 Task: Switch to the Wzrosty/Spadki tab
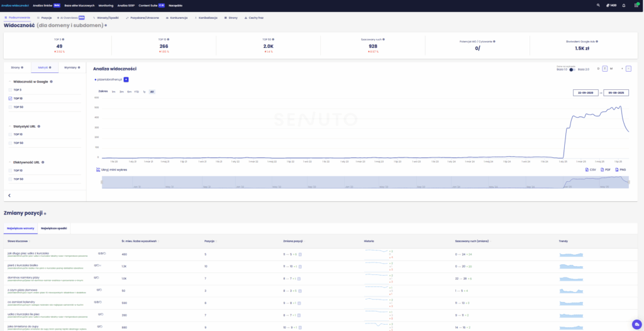(106, 18)
